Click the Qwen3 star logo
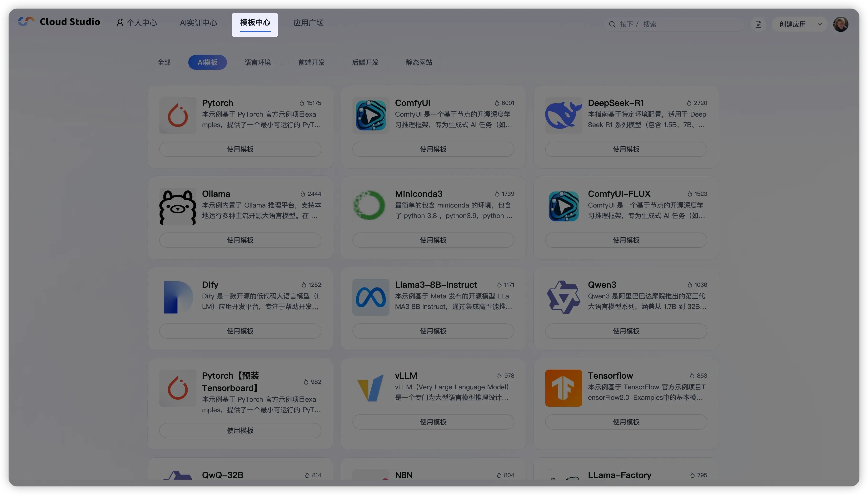The height and width of the screenshot is (495, 868). pyautogui.click(x=563, y=297)
